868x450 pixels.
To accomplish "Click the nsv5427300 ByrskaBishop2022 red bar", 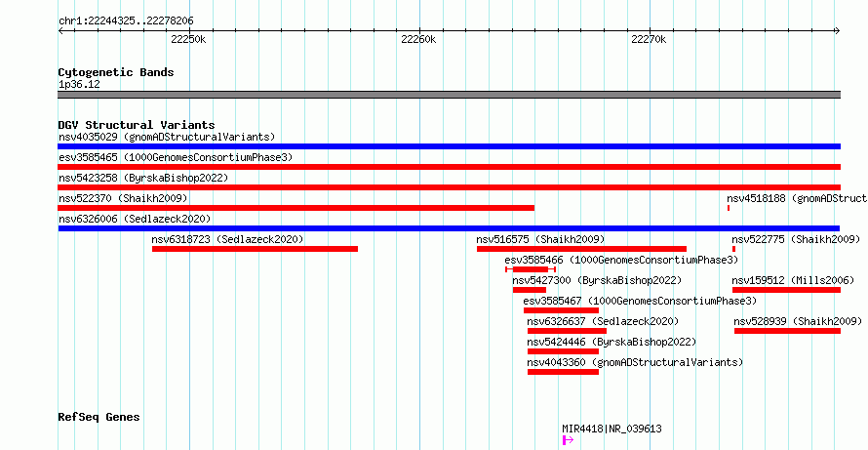I will 530,290.
